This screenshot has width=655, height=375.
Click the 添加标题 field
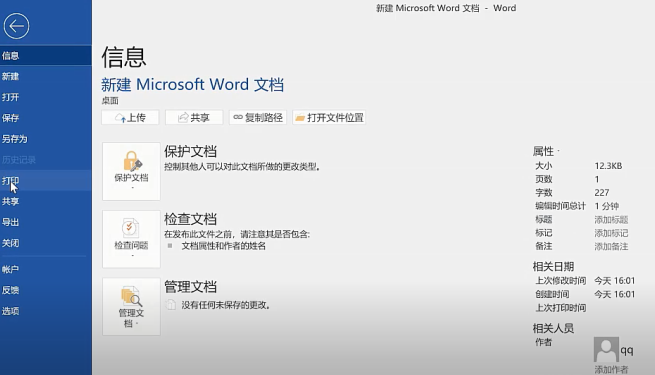tap(611, 220)
